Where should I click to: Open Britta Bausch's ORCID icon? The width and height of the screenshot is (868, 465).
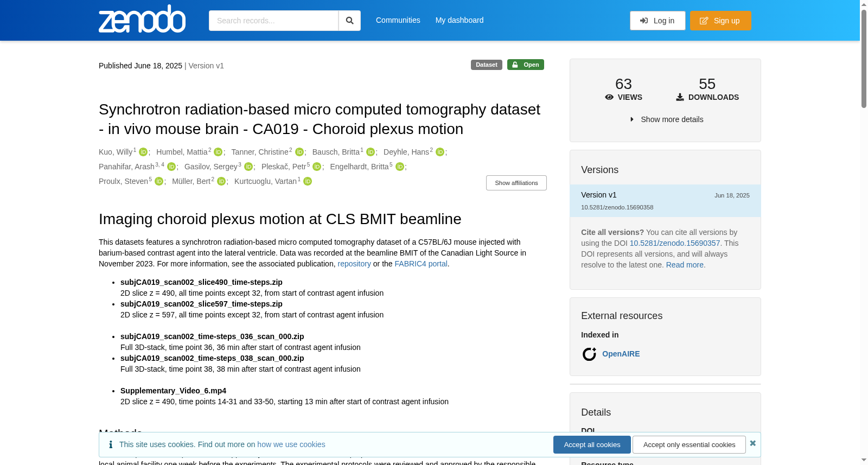tap(371, 152)
